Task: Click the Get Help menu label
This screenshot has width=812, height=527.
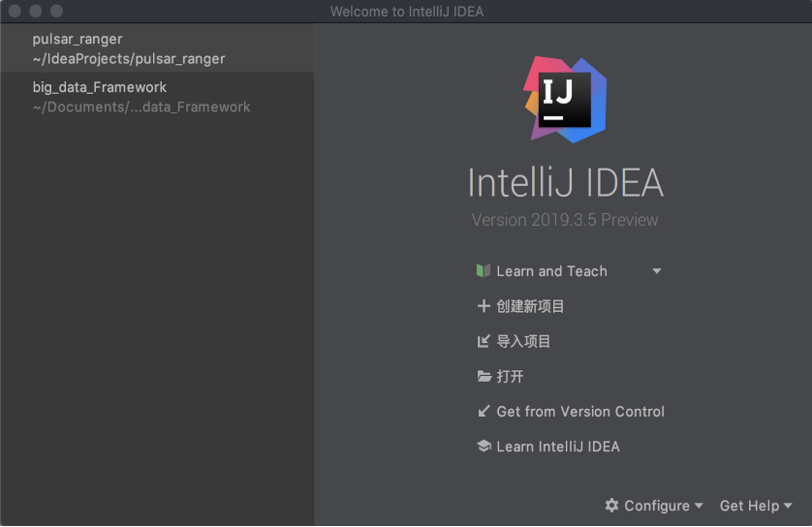Action: coord(749,506)
